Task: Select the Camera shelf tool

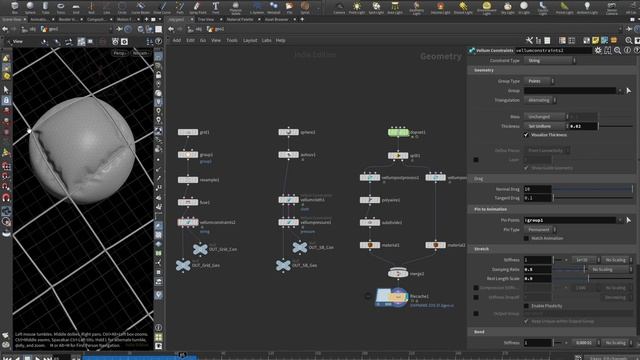Action: [339, 7]
